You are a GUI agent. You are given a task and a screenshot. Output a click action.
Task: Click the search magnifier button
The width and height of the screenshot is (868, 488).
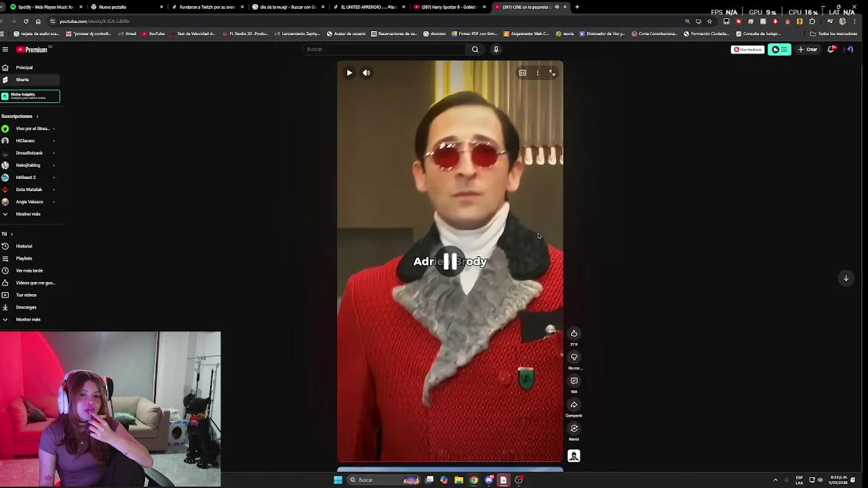pyautogui.click(x=475, y=49)
